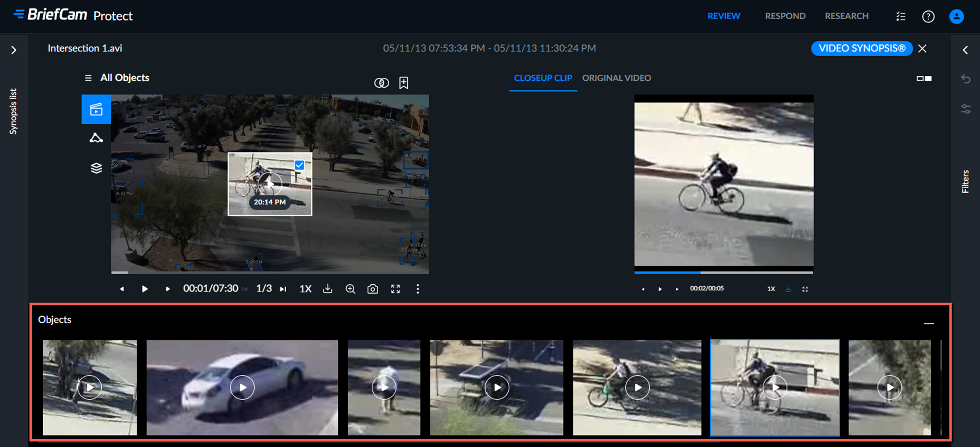Open the task checklist icon in header
980x447 pixels.
901,17
